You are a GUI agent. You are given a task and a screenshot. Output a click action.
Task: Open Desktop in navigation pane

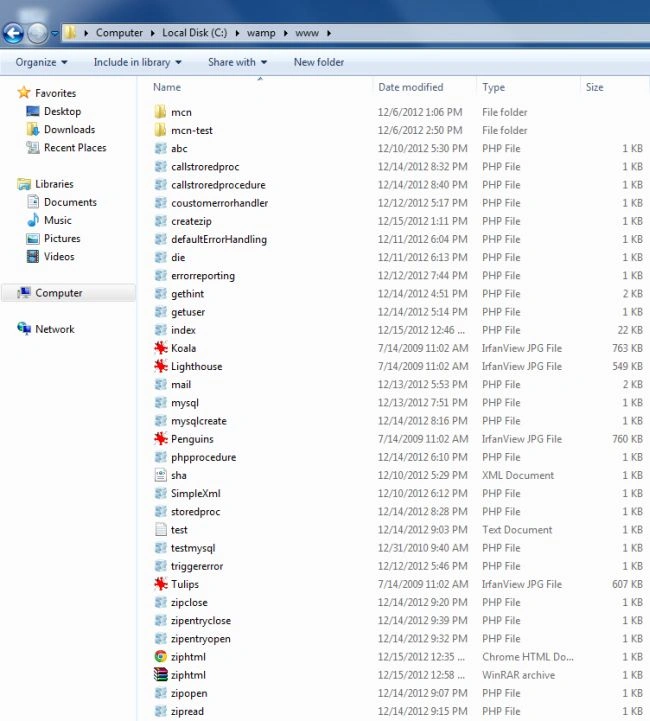tap(62, 111)
